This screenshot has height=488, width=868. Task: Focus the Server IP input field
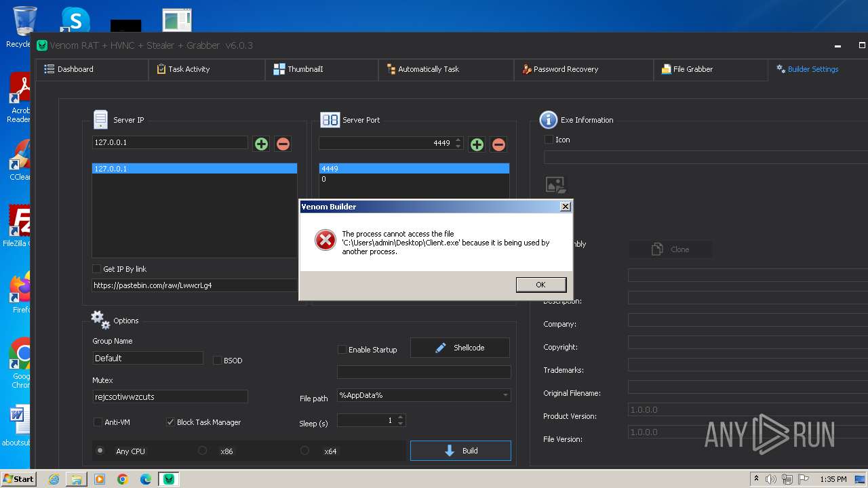[170, 142]
